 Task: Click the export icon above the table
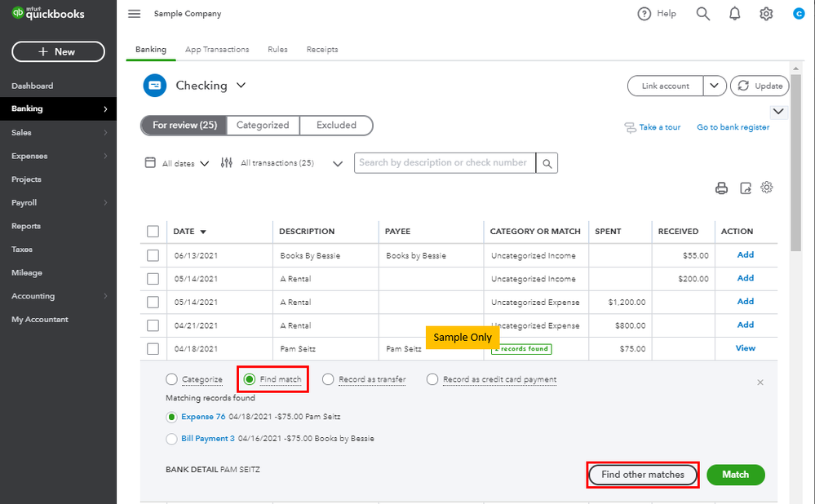tap(745, 188)
